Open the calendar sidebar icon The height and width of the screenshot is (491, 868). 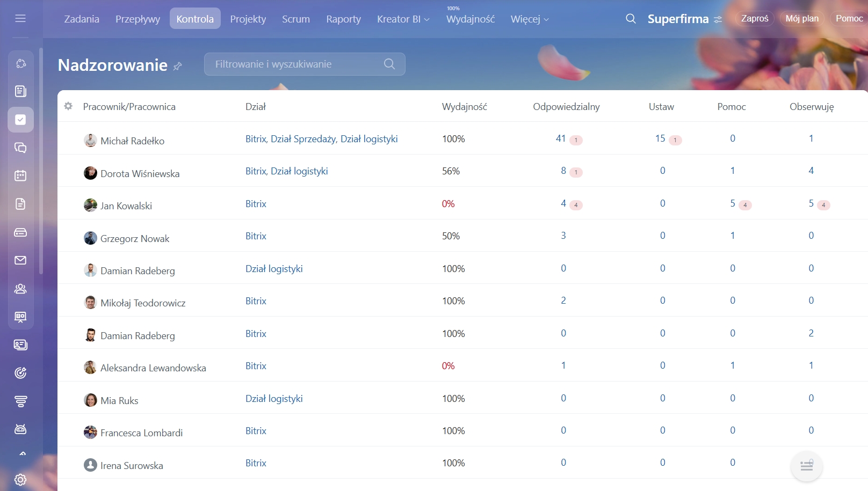pos(20,175)
